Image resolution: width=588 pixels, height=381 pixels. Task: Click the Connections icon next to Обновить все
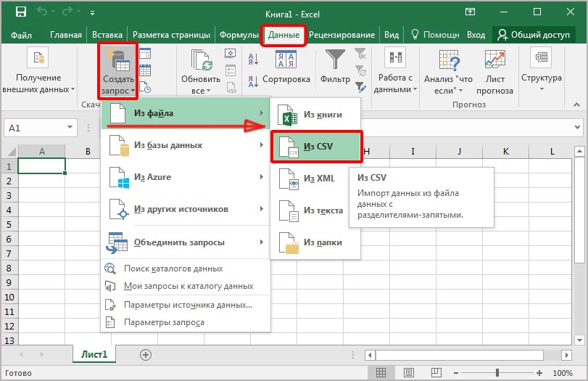[x=231, y=53]
